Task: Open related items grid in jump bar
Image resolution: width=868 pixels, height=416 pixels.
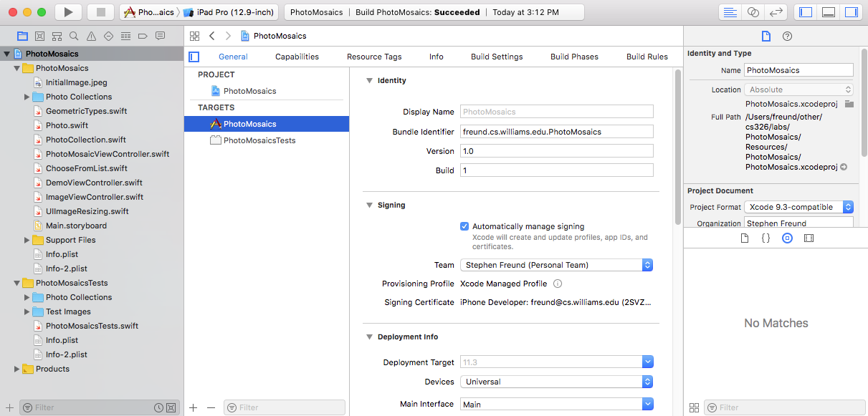Action: 194,36
